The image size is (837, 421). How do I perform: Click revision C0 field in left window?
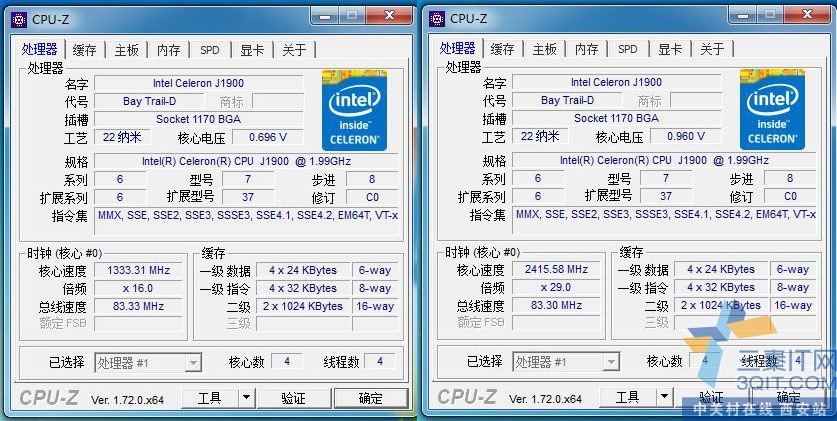coord(372,197)
